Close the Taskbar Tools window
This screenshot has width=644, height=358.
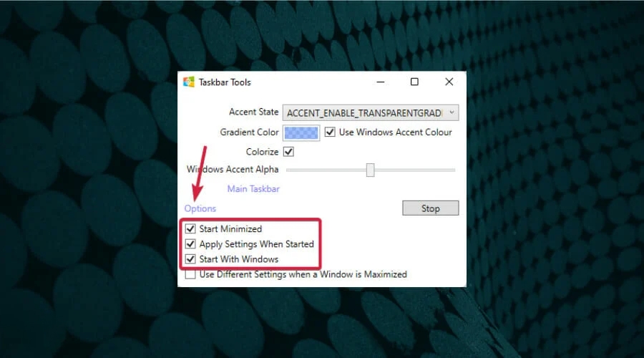pyautogui.click(x=449, y=82)
